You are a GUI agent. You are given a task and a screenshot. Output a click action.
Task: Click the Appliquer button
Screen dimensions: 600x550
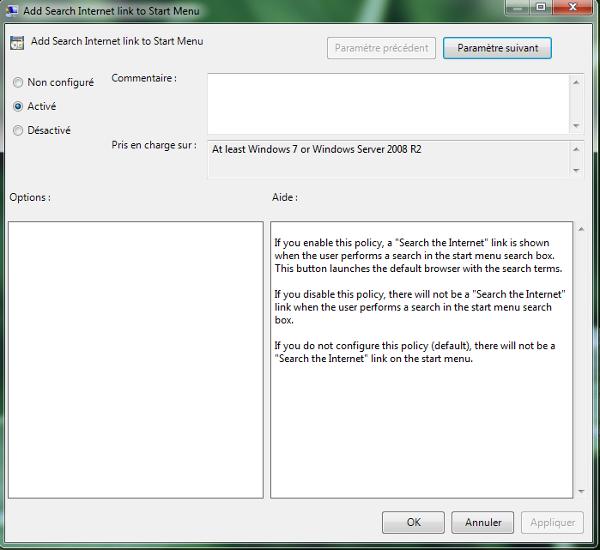(x=552, y=522)
